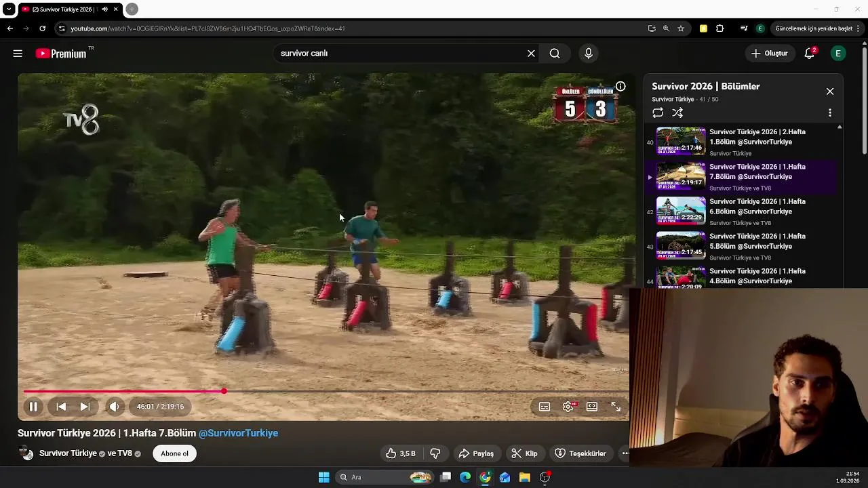Like the video with 3,5 B button
The width and height of the screenshot is (868, 488).
point(400,453)
